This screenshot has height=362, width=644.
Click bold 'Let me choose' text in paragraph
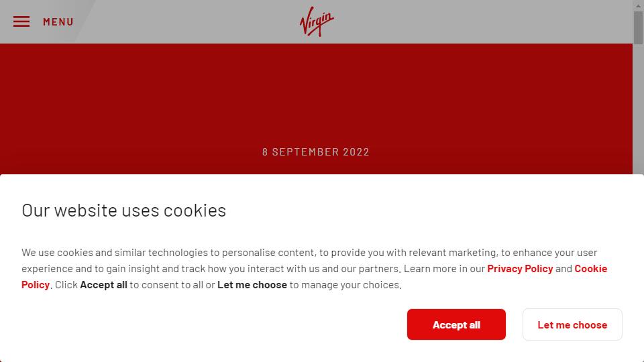click(252, 284)
